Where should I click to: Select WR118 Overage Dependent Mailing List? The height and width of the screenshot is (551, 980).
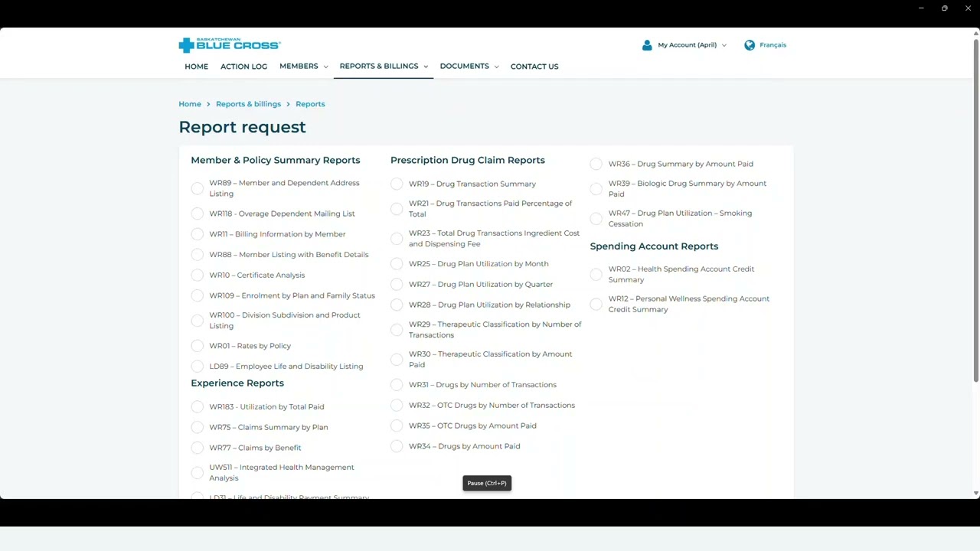[x=198, y=214]
